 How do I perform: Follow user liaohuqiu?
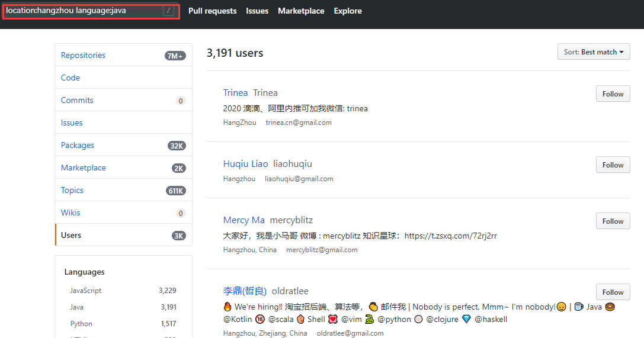click(613, 165)
